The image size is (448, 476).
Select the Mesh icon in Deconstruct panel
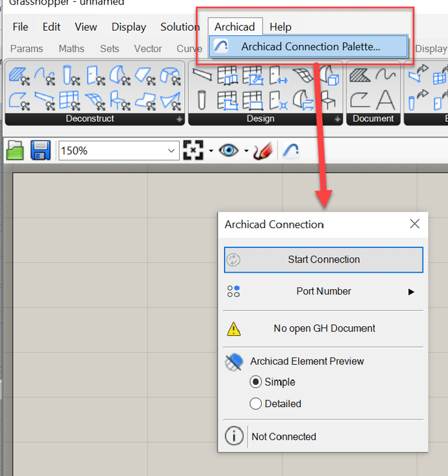coord(95,100)
